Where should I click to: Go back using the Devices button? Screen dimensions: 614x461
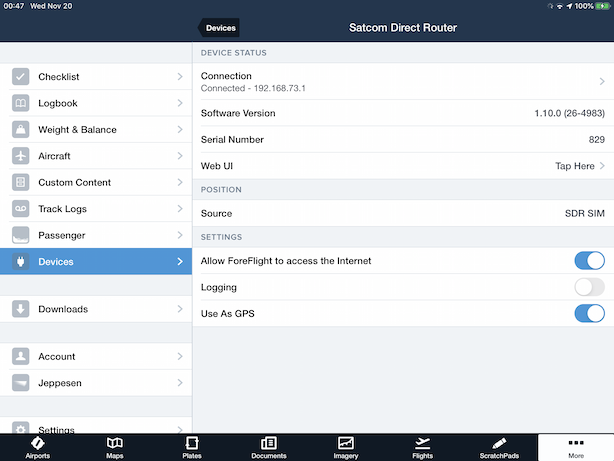pyautogui.click(x=219, y=28)
